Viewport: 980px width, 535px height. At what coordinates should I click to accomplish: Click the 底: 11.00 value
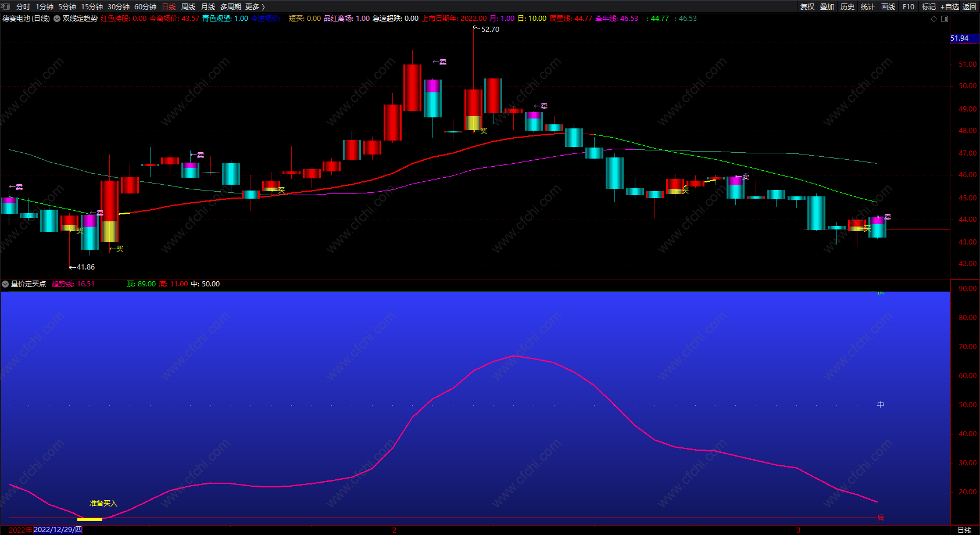pyautogui.click(x=174, y=284)
